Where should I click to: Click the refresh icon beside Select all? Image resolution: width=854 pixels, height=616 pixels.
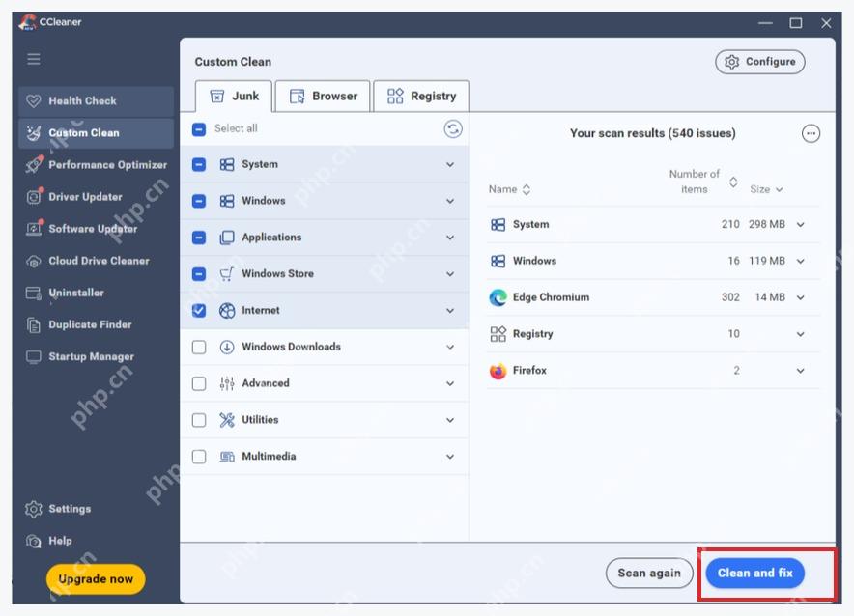pos(453,129)
